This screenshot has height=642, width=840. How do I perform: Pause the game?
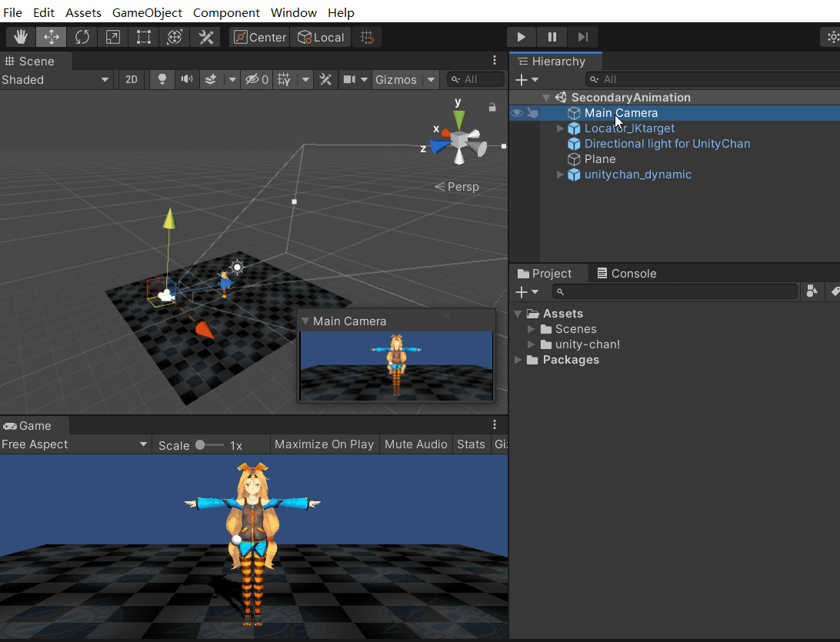[x=552, y=37]
